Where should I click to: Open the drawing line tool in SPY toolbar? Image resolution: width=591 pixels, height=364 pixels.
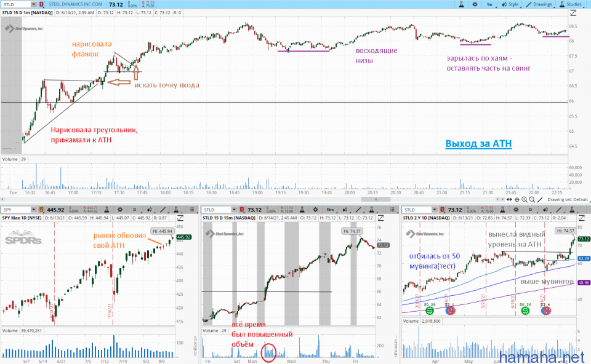point(163,210)
